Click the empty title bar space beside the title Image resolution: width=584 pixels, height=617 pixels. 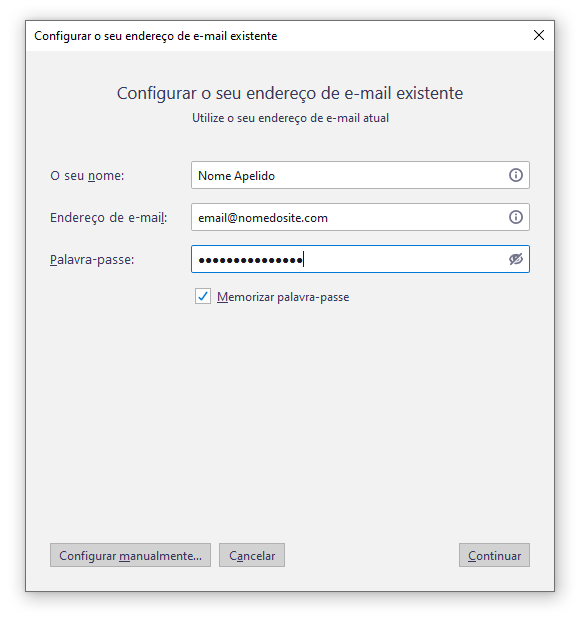(x=401, y=36)
